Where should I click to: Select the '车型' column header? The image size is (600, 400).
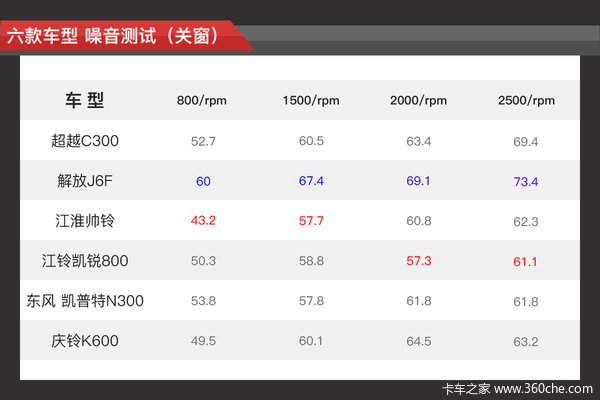pos(85,100)
